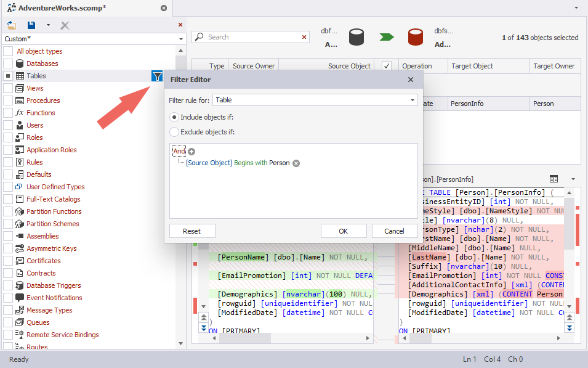Jump to next difference in right pane
The height and width of the screenshot is (368, 588).
pos(570,328)
